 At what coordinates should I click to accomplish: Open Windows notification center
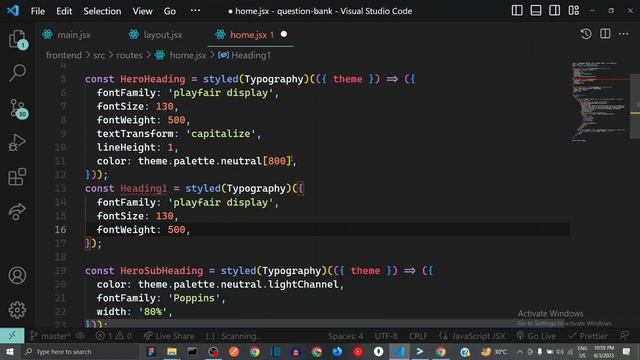pyautogui.click(x=627, y=351)
